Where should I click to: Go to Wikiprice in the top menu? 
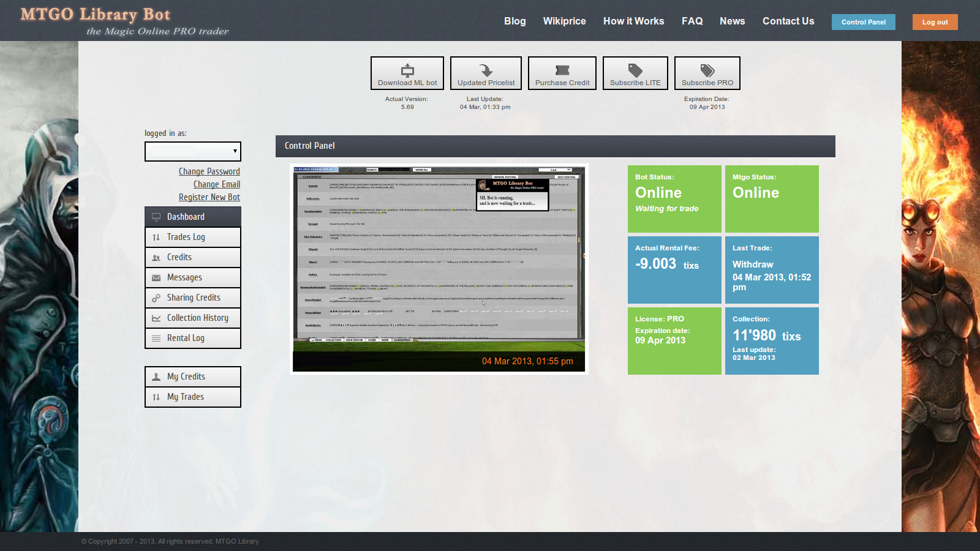564,21
